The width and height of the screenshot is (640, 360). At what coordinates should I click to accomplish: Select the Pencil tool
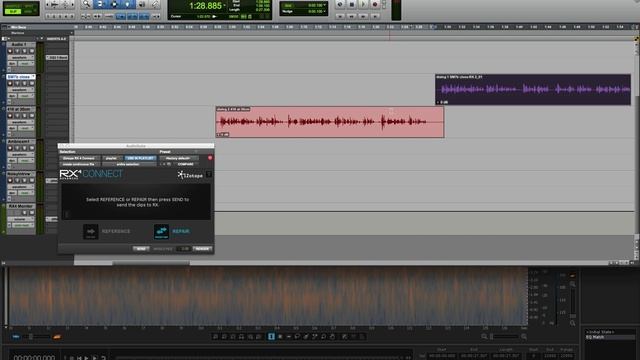click(x=155, y=4)
